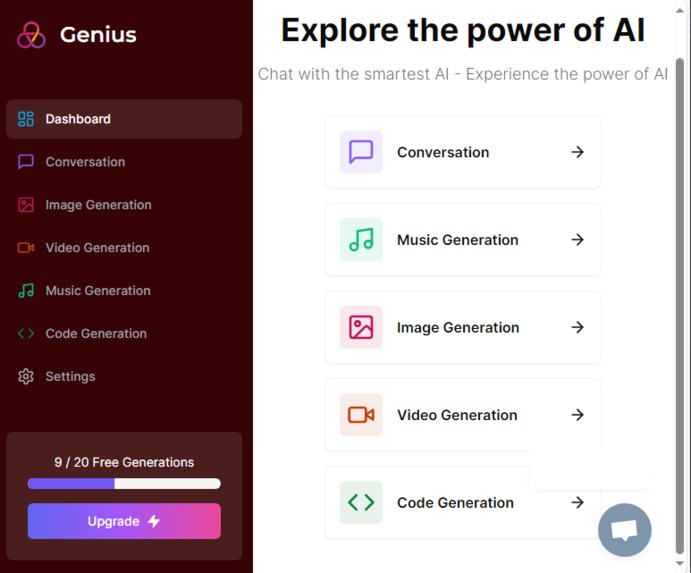Click the scrollbar down arrow
This screenshot has height=573, width=691.
[680, 564]
